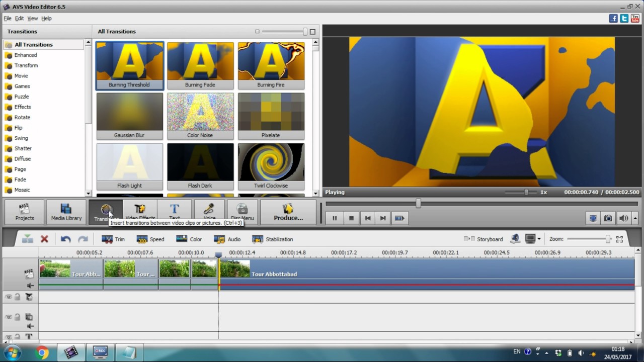
Task: Toggle visibility of the video effects track
Action: pos(8,297)
